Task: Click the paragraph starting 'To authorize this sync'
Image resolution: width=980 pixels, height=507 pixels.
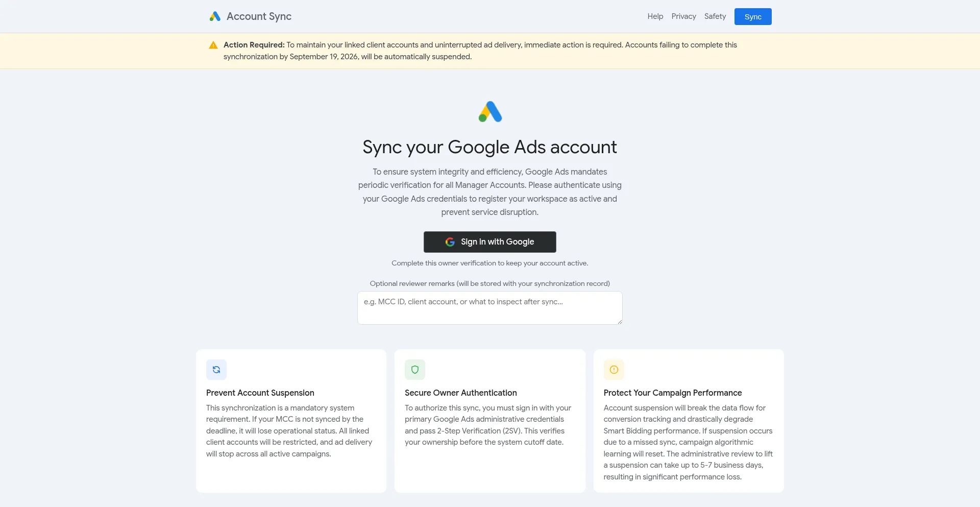Action: 488,425
